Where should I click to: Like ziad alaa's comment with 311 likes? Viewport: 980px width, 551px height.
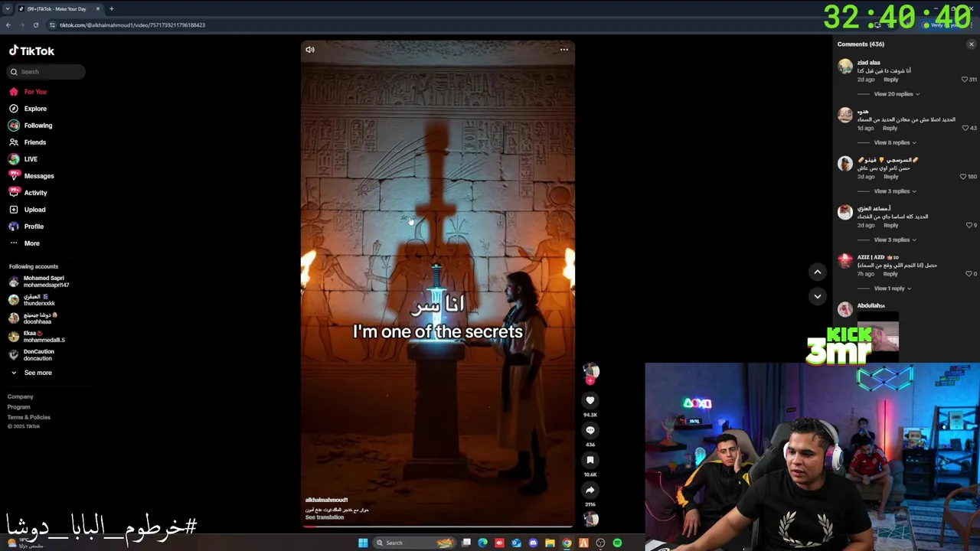point(965,80)
